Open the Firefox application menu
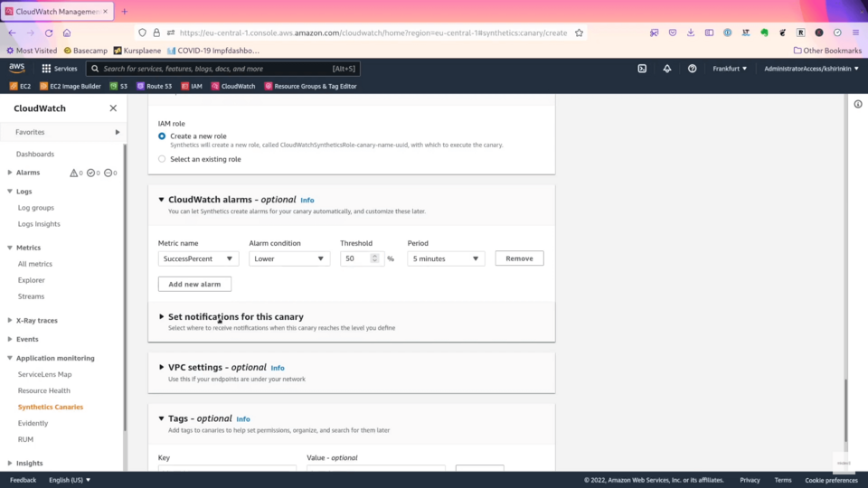The image size is (868, 488). coord(856,33)
